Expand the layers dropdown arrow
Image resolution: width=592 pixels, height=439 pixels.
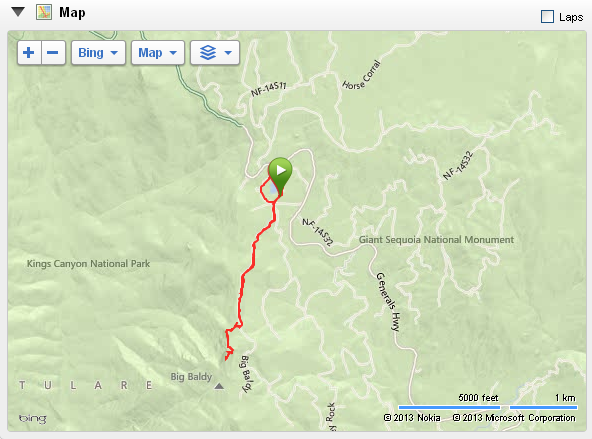pyautogui.click(x=228, y=53)
